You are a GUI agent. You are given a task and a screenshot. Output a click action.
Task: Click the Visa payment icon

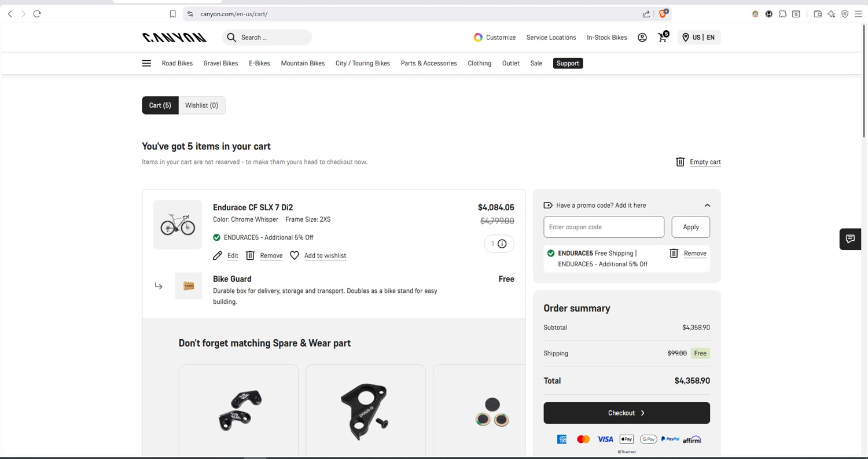(x=605, y=439)
